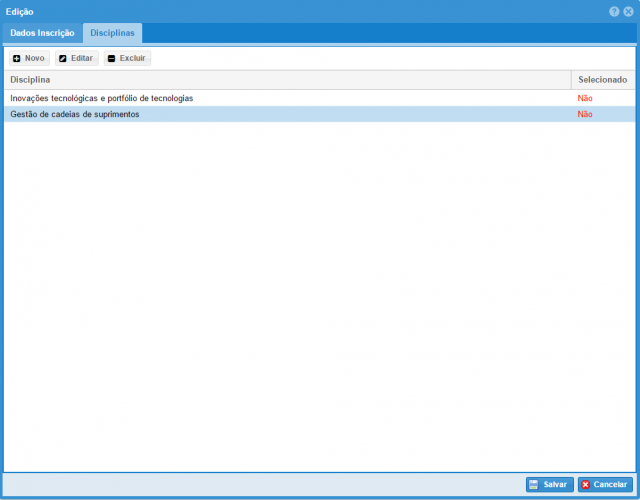The height and width of the screenshot is (500, 640).
Task: Click Não value for Inovações tecnológicas row
Action: 585,98
